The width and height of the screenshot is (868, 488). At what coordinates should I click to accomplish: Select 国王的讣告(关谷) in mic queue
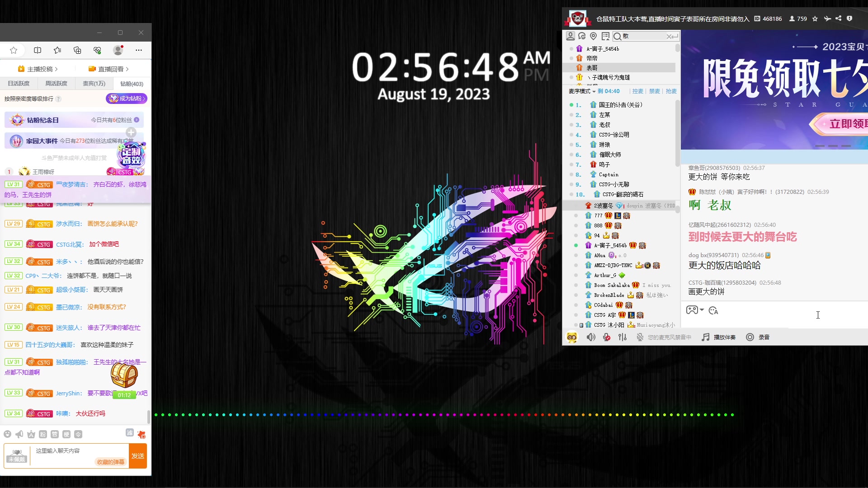point(620,105)
